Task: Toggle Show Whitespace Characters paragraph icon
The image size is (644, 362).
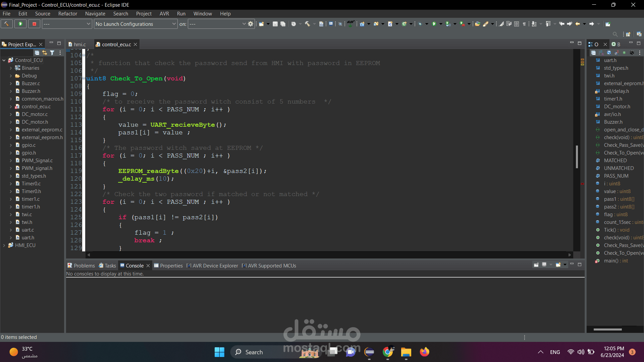Action: pyautogui.click(x=524, y=24)
